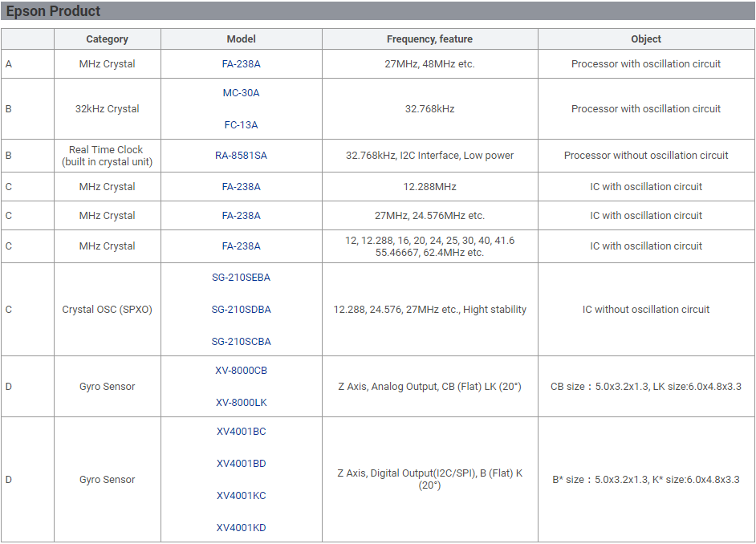Viewport: 756px width, 544px height.
Task: Select 'IC with oscillation circuit' in the 12.288MHz row
Action: tap(646, 186)
